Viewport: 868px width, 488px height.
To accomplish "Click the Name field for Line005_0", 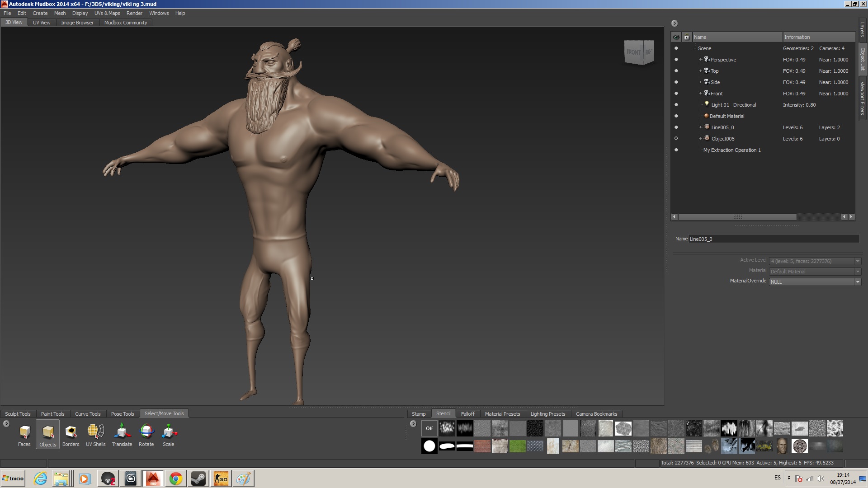I will (773, 239).
